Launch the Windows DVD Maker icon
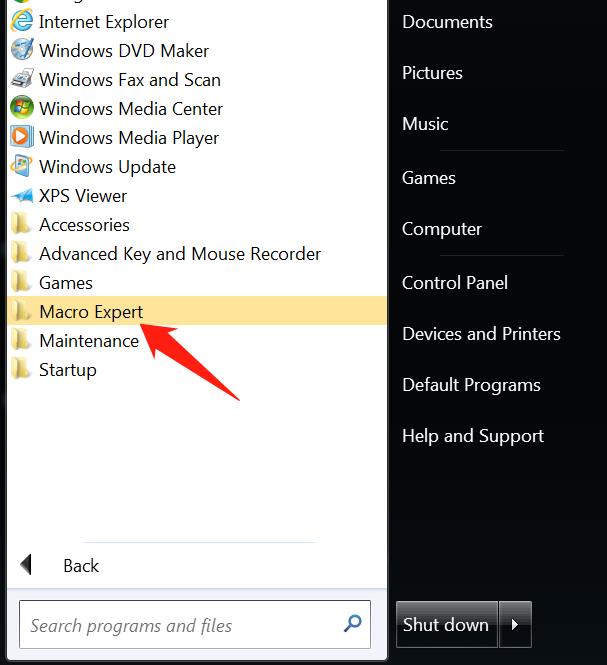 [x=22, y=50]
